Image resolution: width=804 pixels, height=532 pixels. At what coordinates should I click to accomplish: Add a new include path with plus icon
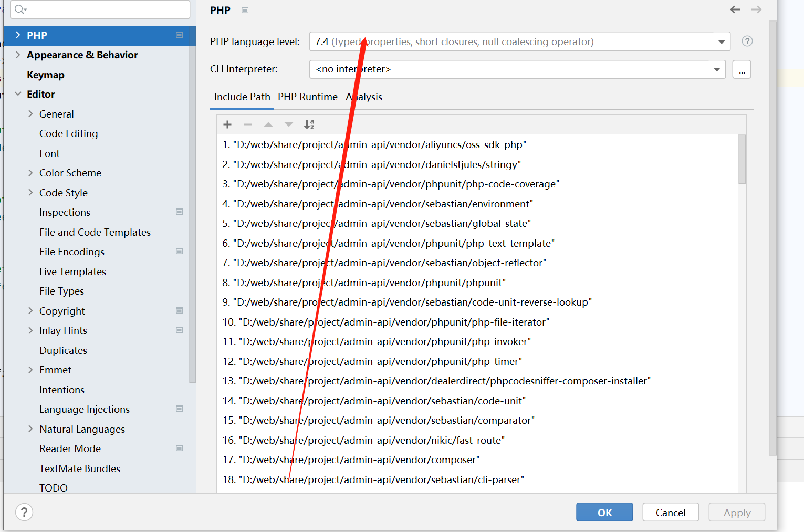pyautogui.click(x=227, y=124)
